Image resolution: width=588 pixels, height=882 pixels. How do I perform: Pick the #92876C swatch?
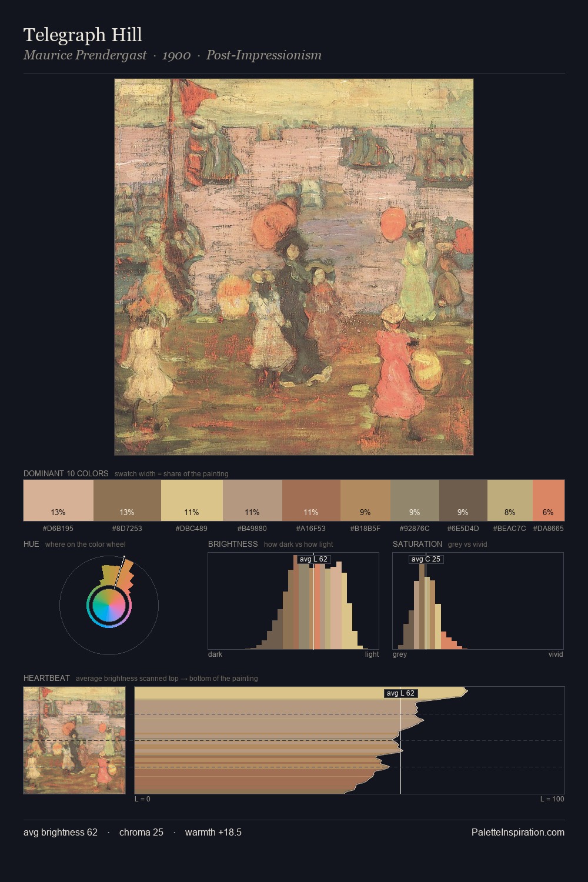415,500
